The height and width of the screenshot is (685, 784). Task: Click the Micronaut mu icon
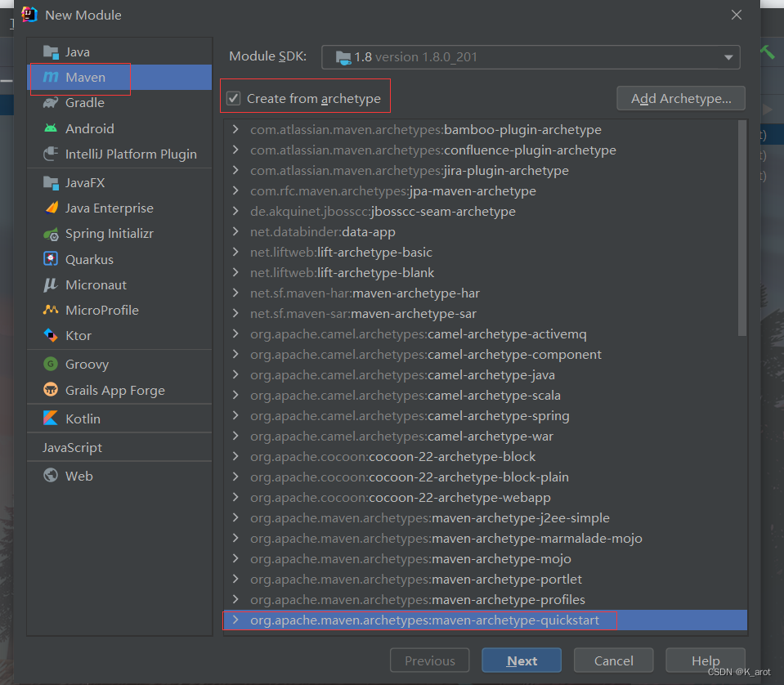(x=51, y=284)
